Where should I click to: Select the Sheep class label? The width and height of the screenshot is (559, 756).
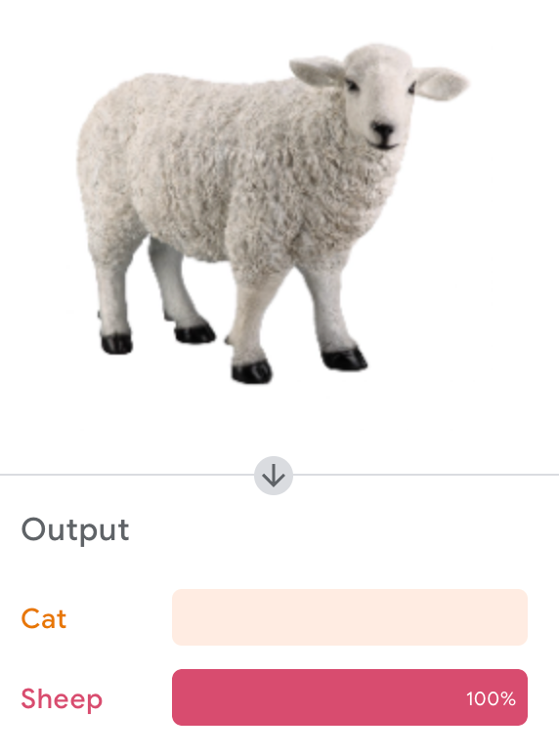62,699
